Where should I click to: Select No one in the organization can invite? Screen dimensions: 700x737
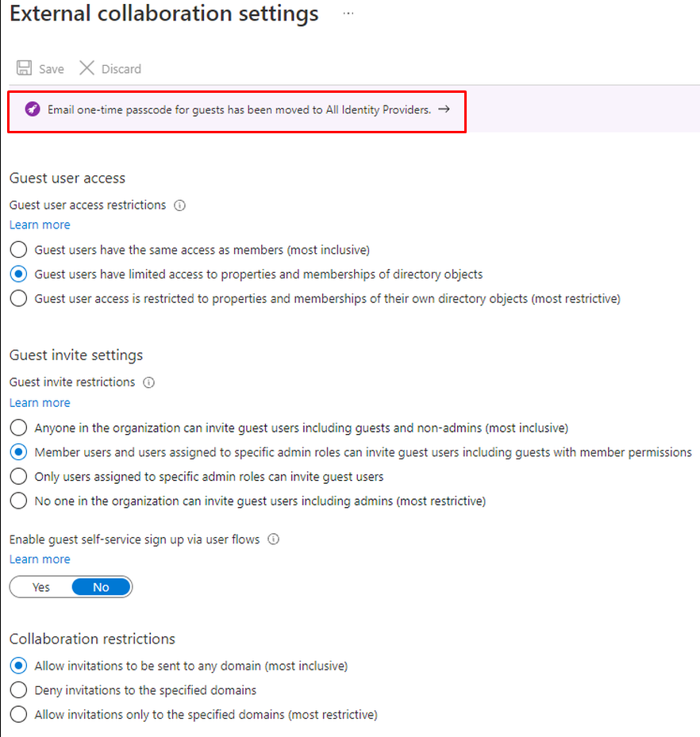coord(18,501)
